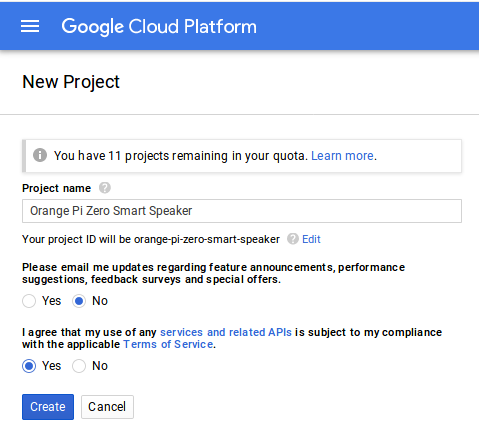The image size is (479, 436).
Task: Open help icon beside Project name label
Action: coord(105,188)
